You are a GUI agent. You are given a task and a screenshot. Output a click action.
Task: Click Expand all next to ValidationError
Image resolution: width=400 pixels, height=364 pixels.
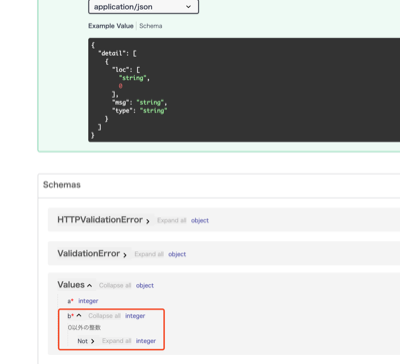coord(149,254)
